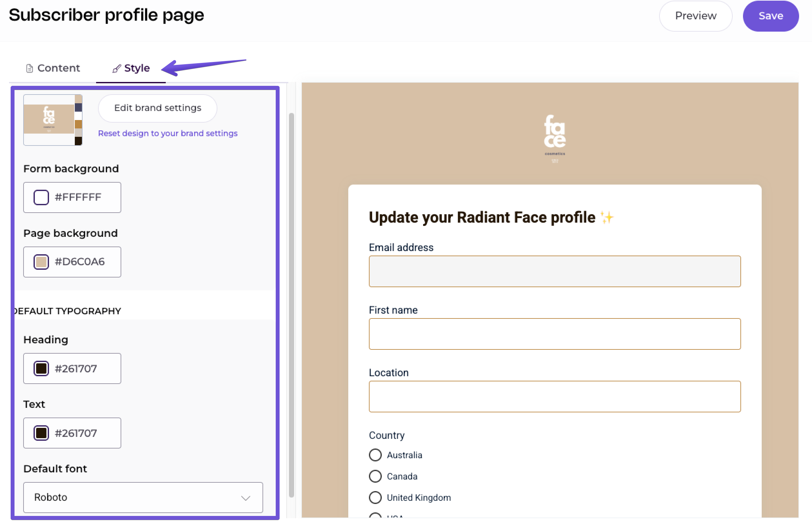Click the Preview button

pyautogui.click(x=695, y=16)
